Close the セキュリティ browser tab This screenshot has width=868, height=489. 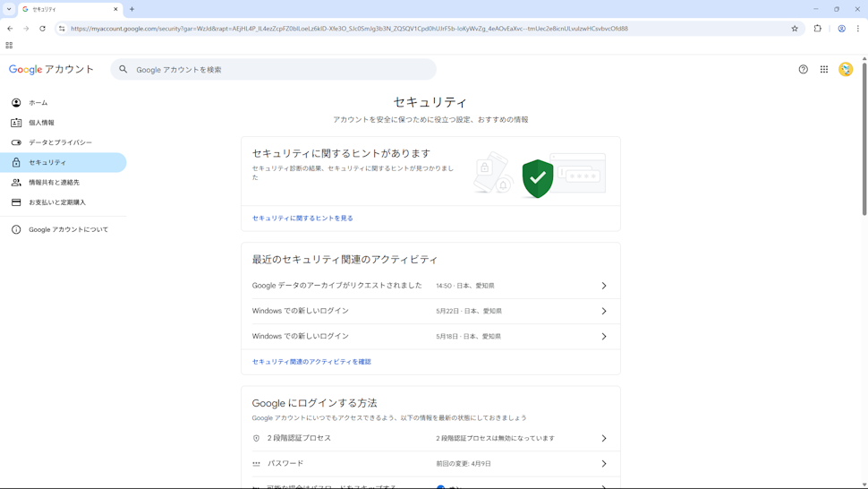[x=115, y=9]
